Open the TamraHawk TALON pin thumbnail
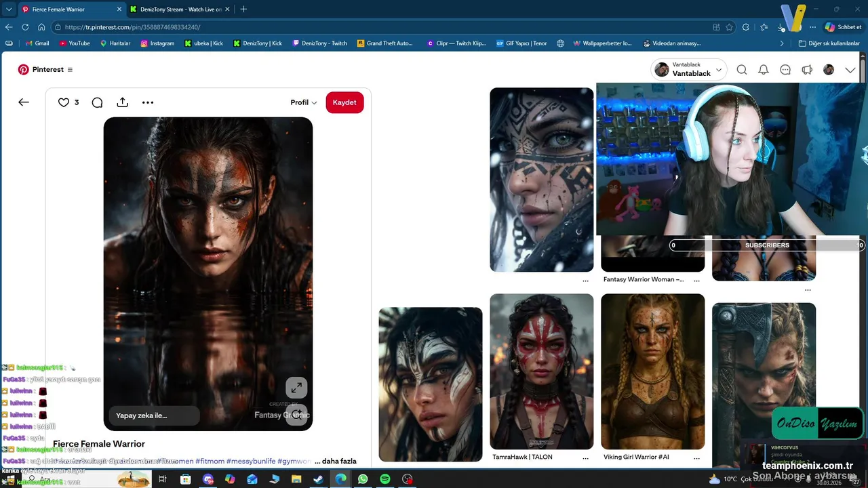The height and width of the screenshot is (488, 868). pos(542,371)
